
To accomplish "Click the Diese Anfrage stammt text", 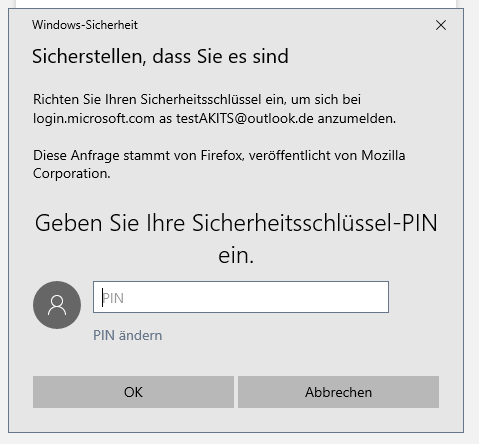I will coord(101,156).
